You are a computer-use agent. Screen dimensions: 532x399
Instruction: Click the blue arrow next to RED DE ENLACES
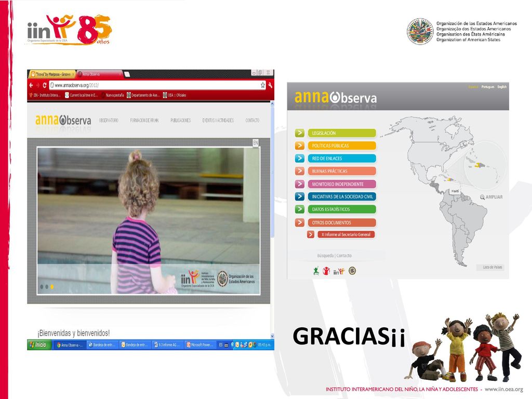[300, 158]
